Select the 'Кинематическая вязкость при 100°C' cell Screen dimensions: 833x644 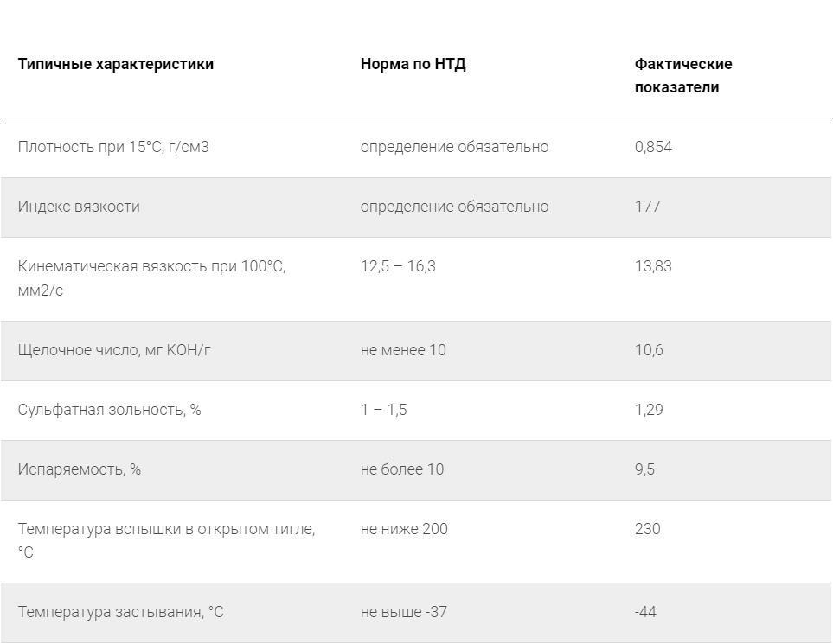151,277
